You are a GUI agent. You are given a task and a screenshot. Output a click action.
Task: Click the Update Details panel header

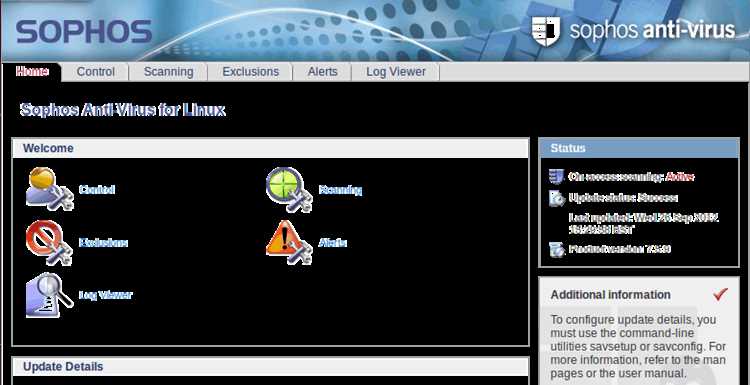tap(271, 367)
